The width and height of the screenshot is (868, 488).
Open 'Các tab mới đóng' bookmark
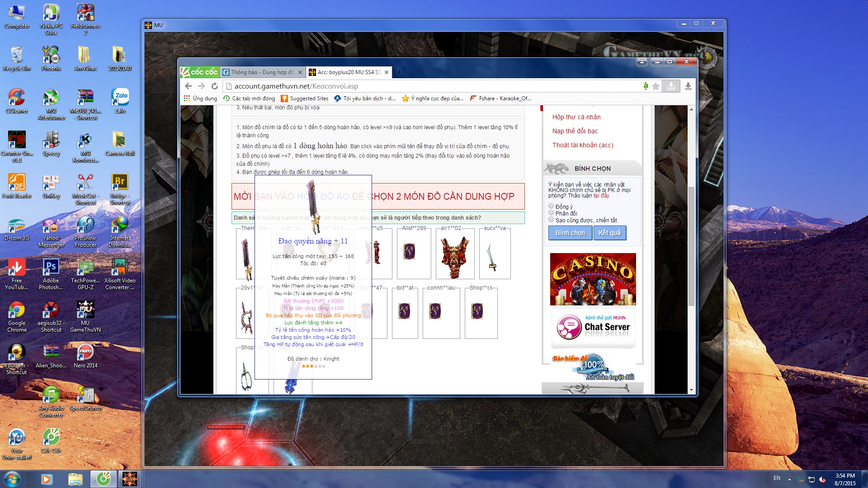249,98
